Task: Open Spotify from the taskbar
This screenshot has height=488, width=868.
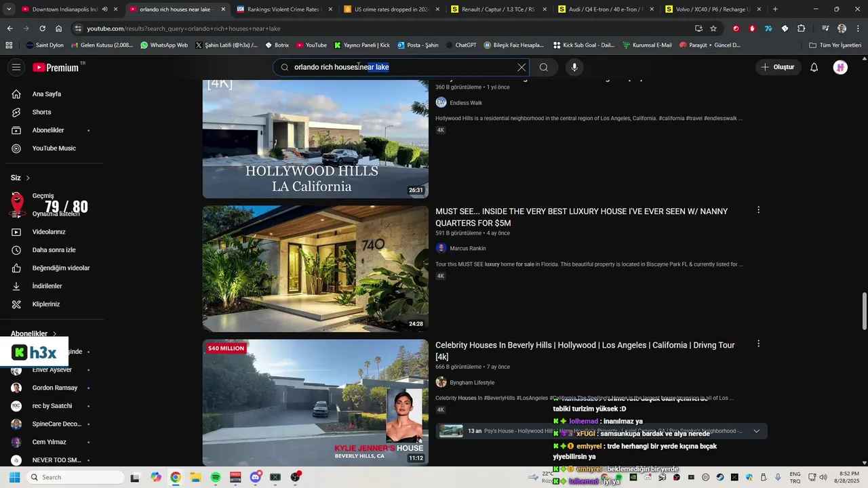Action: (x=216, y=477)
